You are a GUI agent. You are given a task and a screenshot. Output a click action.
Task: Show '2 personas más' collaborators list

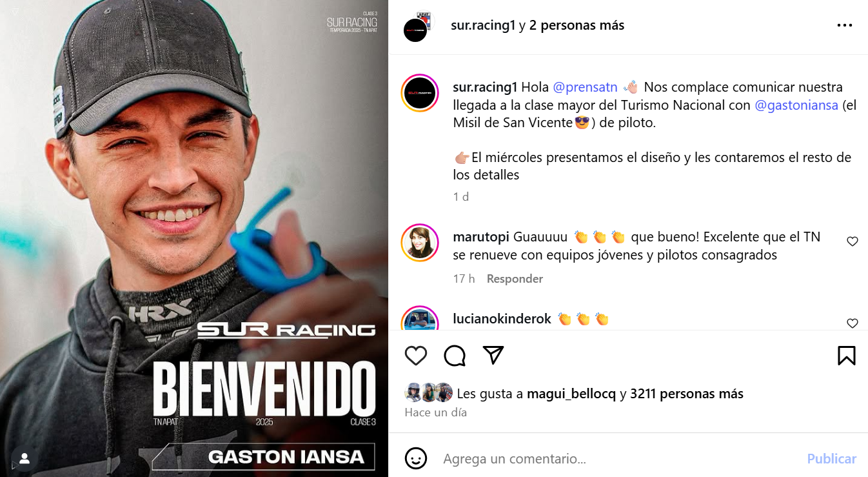[577, 25]
